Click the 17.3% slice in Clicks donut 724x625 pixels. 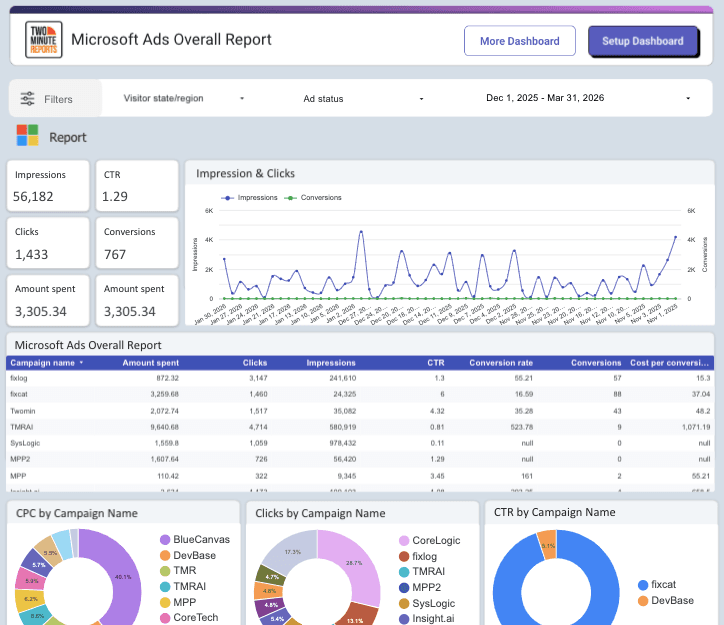292,552
